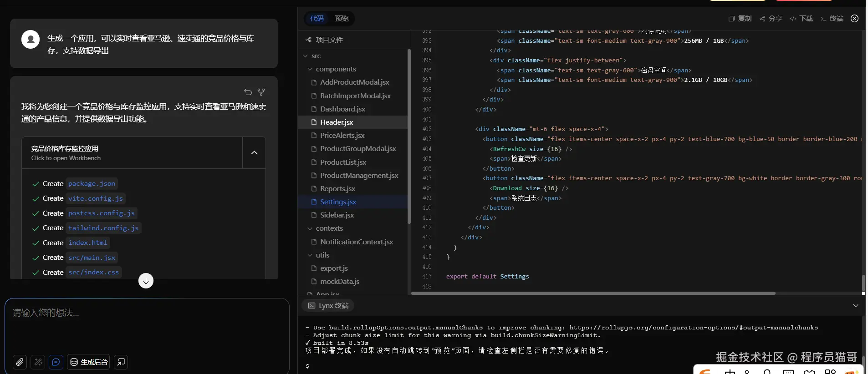Screen dimensions: 868x374
Task: Collapse the 竞品价格库存监控应用 steps chevron
Action: [x=254, y=153]
